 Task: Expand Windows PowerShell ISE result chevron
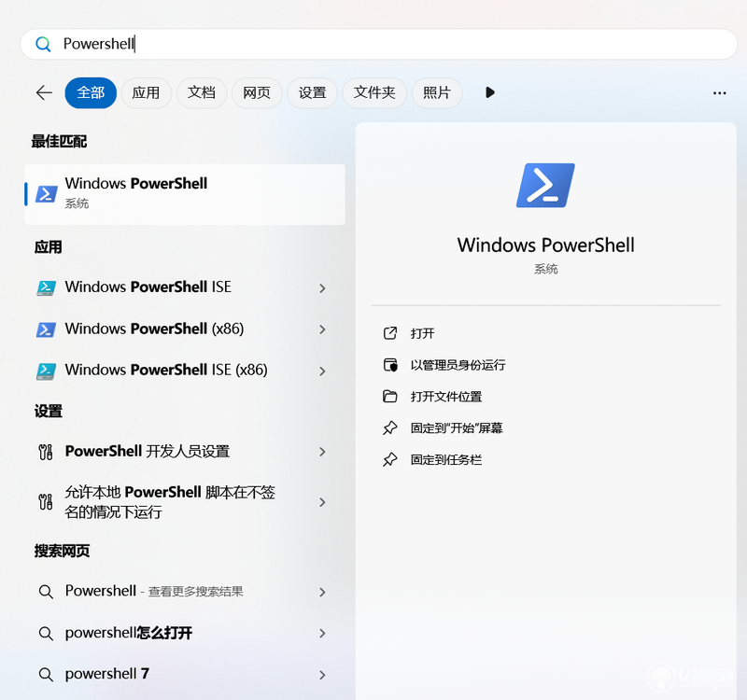[x=322, y=288]
